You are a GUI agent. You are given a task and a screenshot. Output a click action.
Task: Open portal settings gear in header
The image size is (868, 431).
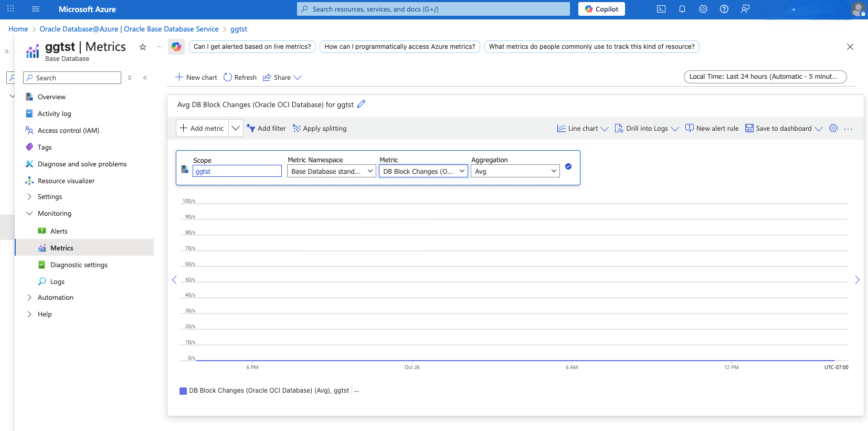pyautogui.click(x=703, y=9)
